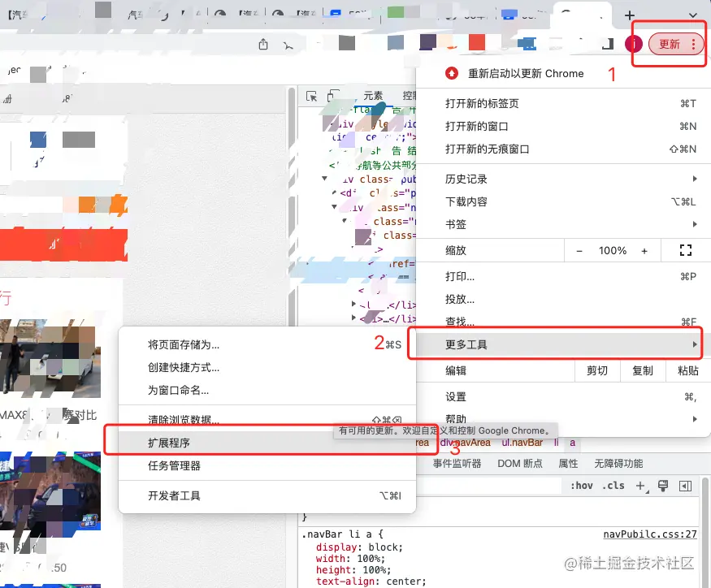Choose 打开新的窗口 menu item
Screen dimensions: 711x588
[x=563, y=126]
